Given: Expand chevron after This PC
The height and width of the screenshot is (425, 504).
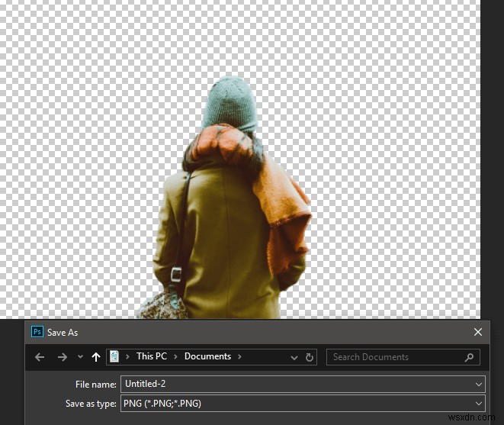Looking at the screenshot, I should [175, 357].
